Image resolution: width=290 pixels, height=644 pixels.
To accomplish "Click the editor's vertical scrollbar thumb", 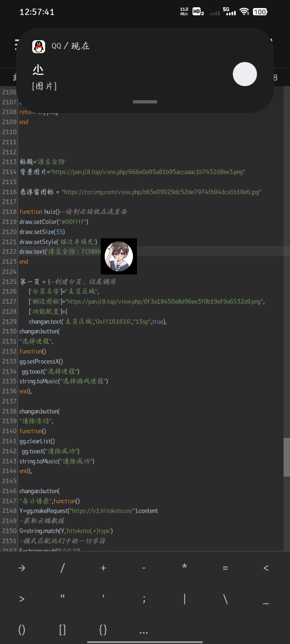I will click(x=286, y=457).
